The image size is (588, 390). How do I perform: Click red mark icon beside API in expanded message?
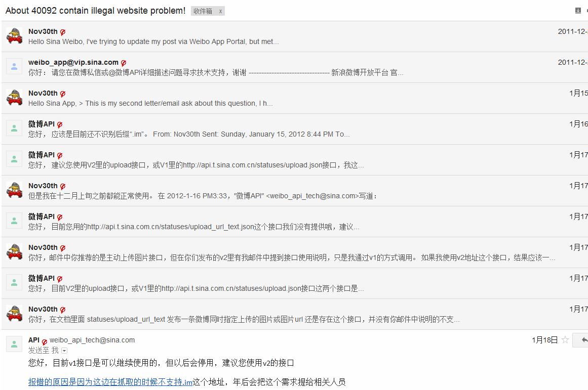tap(44, 341)
